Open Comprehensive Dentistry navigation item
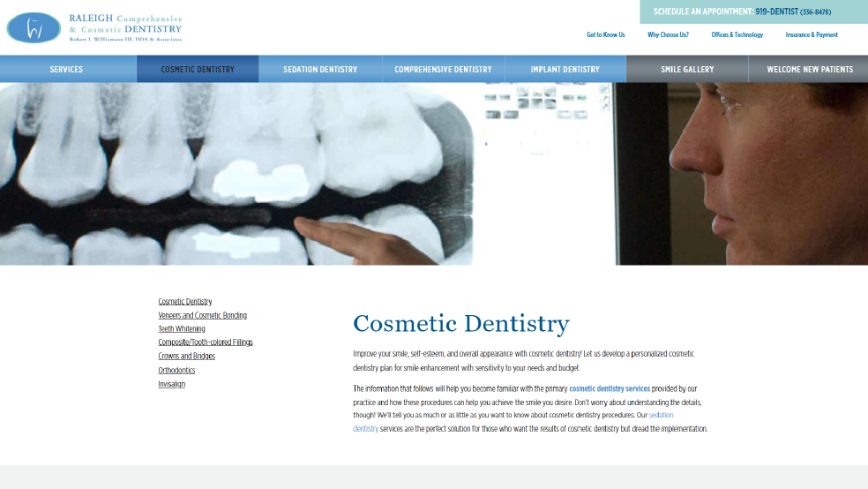Image resolution: width=868 pixels, height=489 pixels. (443, 69)
